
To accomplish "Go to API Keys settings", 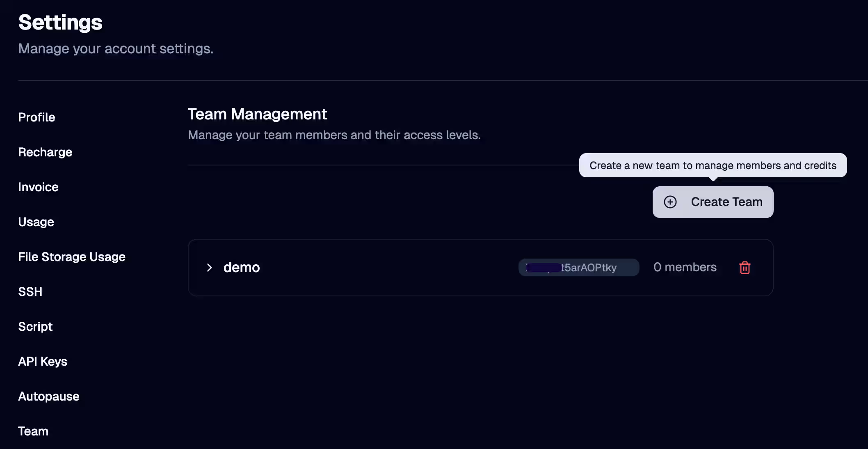I will coord(43,362).
